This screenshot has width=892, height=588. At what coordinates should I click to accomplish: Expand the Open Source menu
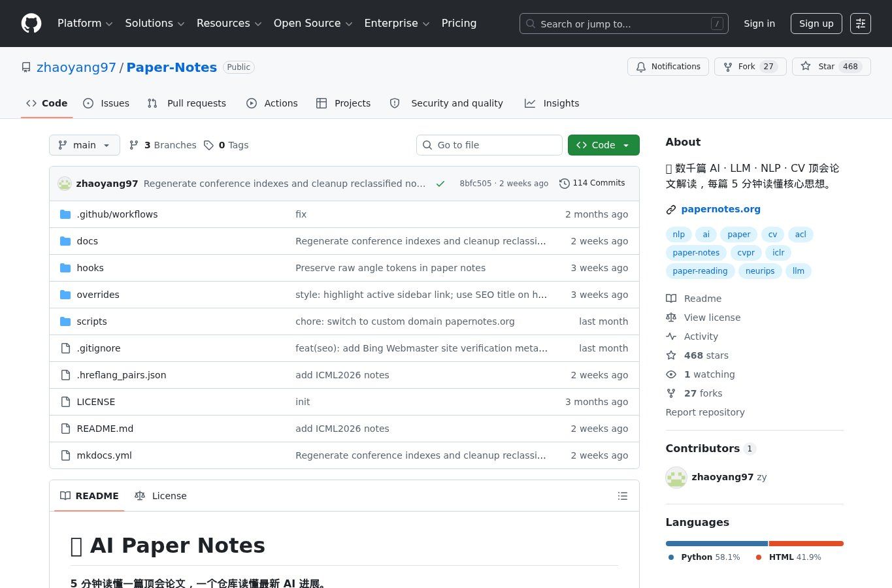pos(313,24)
